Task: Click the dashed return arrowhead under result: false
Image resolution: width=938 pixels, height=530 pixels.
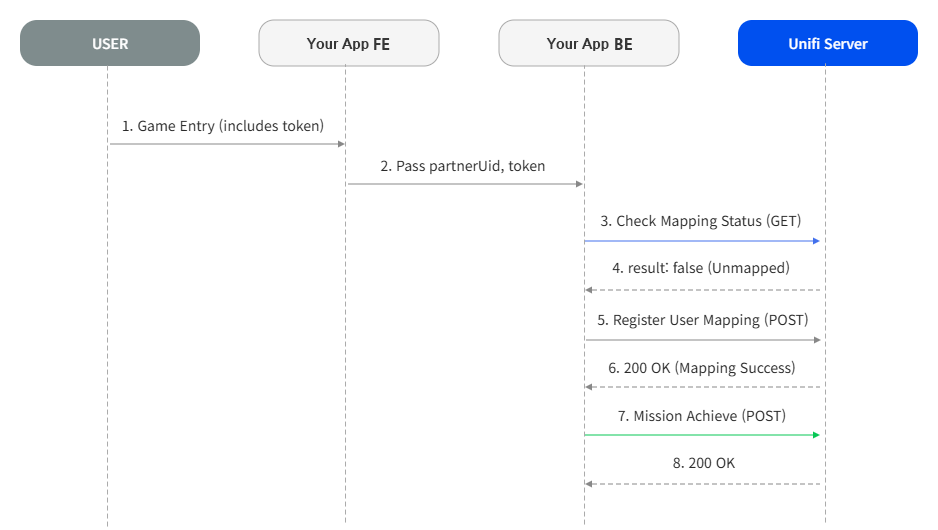Action: pos(589,290)
